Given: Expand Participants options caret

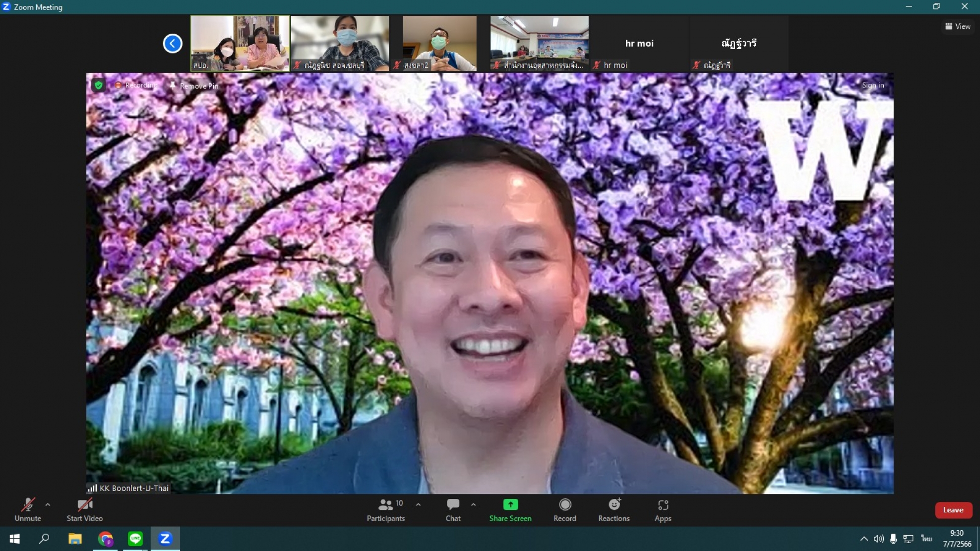Looking at the screenshot, I should pos(418,505).
